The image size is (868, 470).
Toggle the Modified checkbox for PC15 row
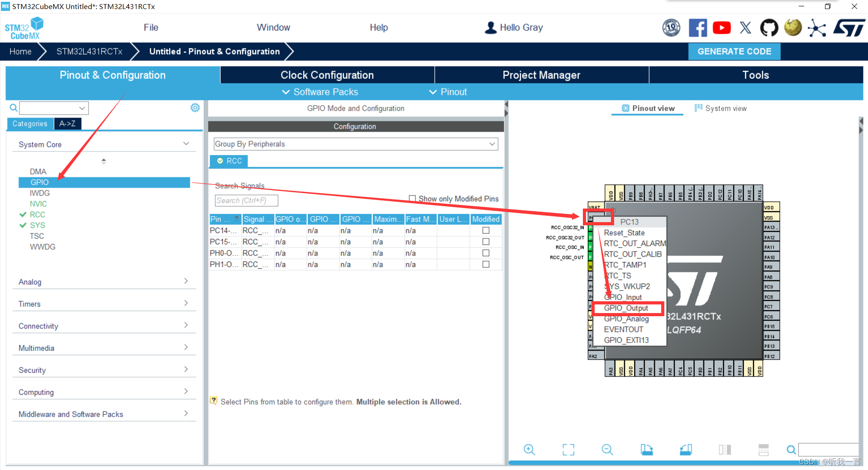(x=486, y=242)
